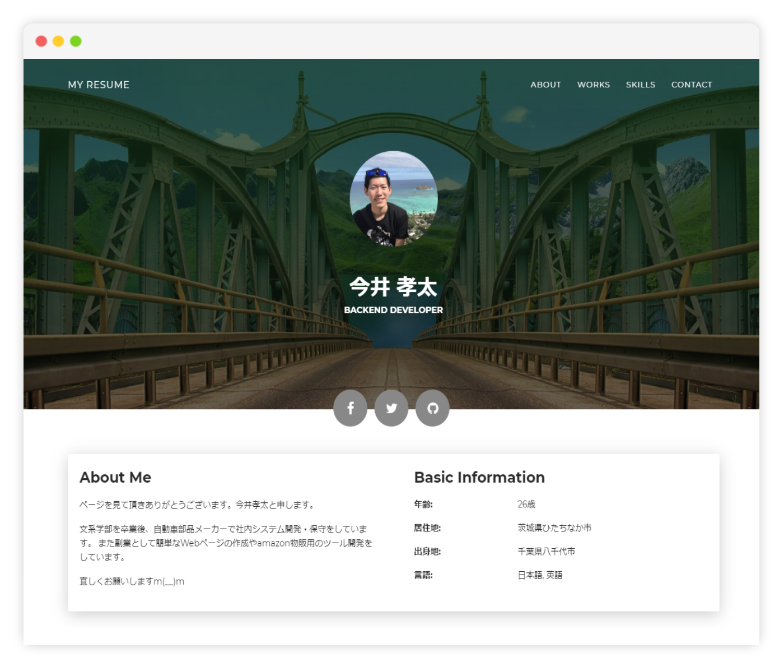This screenshot has width=784, height=672.
Task: Click the languages value 日本語, 英語
Action: point(540,575)
